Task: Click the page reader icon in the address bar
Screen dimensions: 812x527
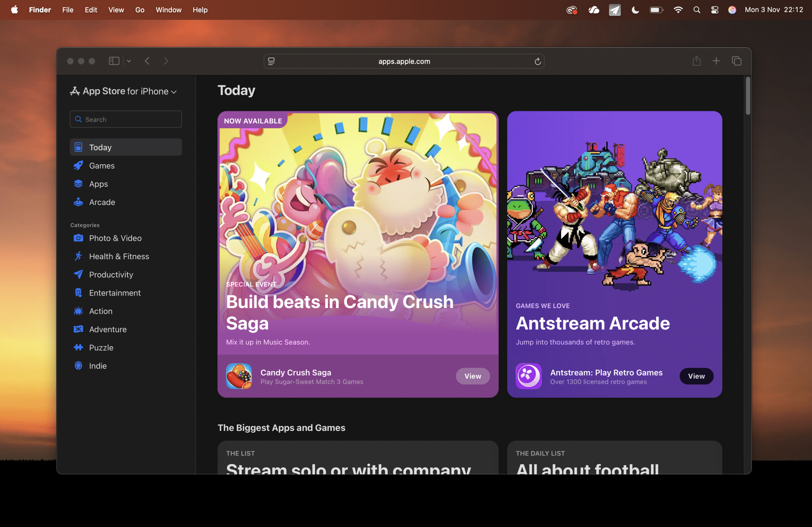Action: click(271, 61)
